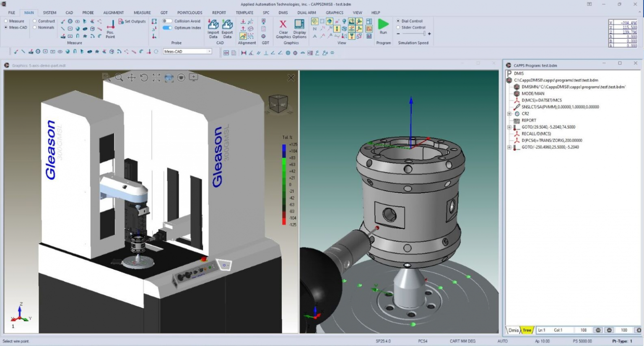Open the Meas-CAD dropdown in the toolbar
644x346 pixels.
(x=187, y=52)
